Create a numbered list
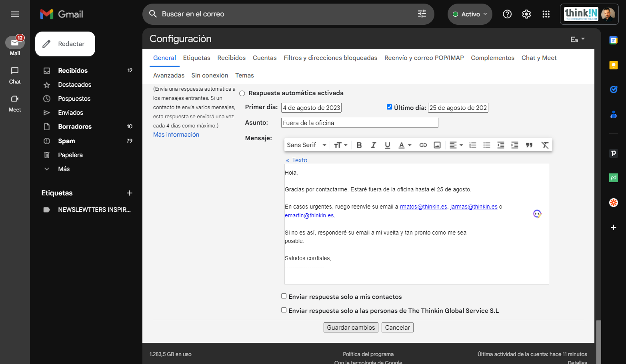This screenshot has height=364, width=626. point(473,145)
